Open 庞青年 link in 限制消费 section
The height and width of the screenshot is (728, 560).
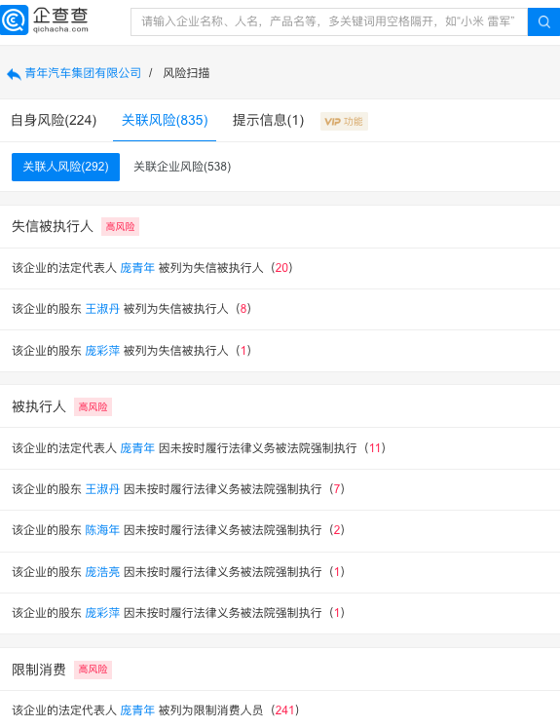point(137,709)
